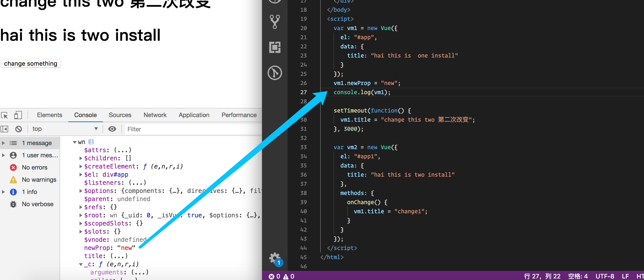Select the DevTools inspect element icon
Image resolution: width=644 pixels, height=280 pixels.
(x=5, y=115)
